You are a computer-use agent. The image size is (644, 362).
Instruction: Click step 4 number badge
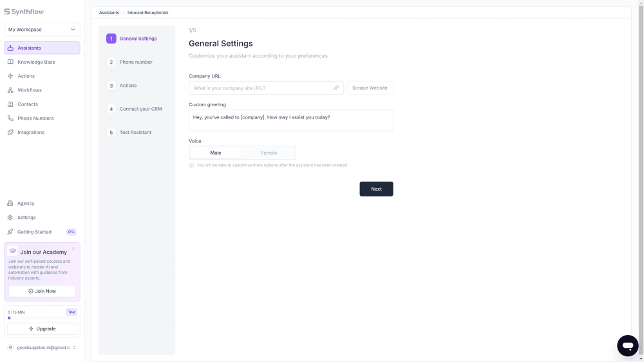[x=111, y=109]
